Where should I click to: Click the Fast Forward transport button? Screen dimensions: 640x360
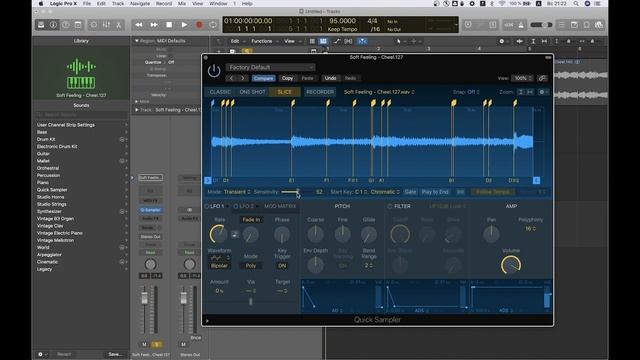(154, 25)
